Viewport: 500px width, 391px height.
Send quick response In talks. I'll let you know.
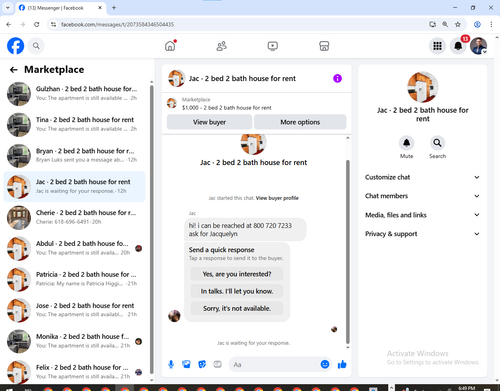coord(237,291)
